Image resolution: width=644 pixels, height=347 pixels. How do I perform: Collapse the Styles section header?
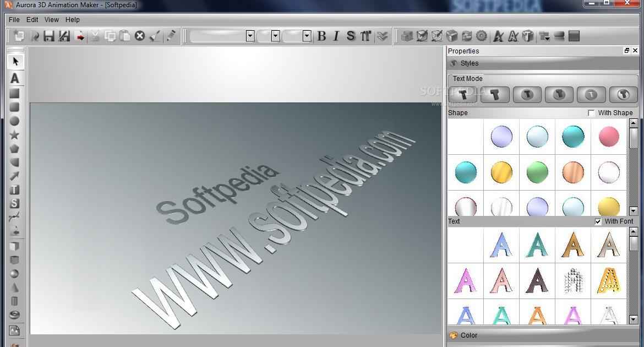[543, 63]
